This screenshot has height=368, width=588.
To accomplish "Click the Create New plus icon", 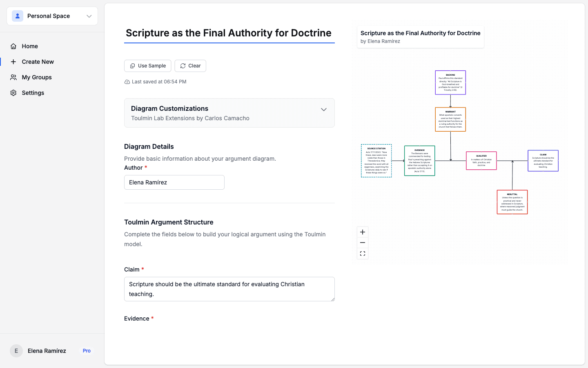I will pos(13,61).
